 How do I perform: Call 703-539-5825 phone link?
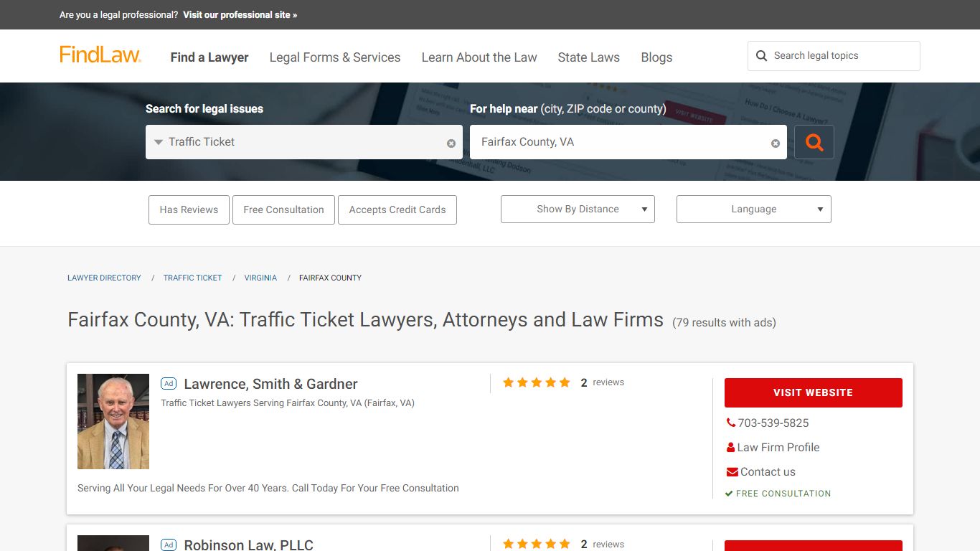pyautogui.click(x=773, y=423)
